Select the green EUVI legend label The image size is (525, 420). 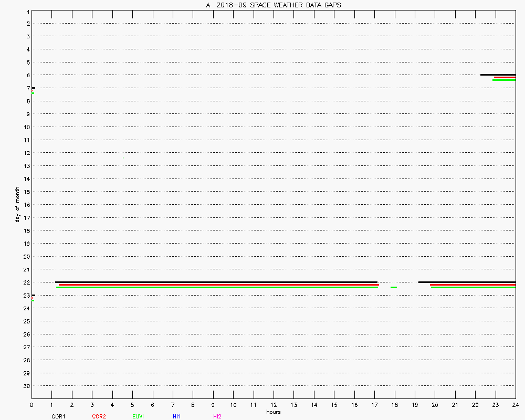click(x=138, y=416)
